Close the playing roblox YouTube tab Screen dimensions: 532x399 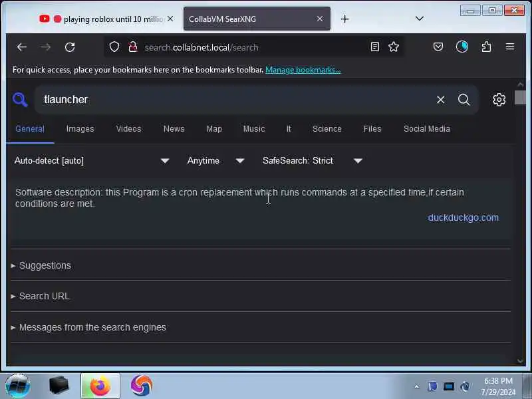[x=170, y=19]
